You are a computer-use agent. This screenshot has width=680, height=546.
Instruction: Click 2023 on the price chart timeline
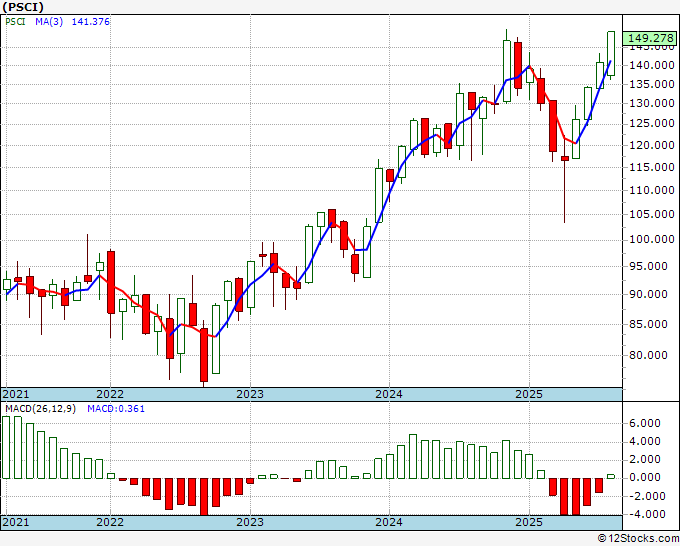click(250, 394)
